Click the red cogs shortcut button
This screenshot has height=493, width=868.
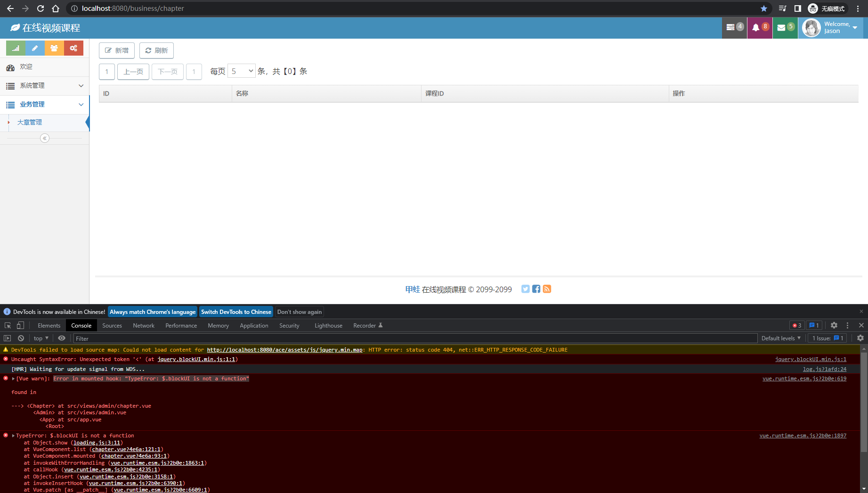pos(73,48)
